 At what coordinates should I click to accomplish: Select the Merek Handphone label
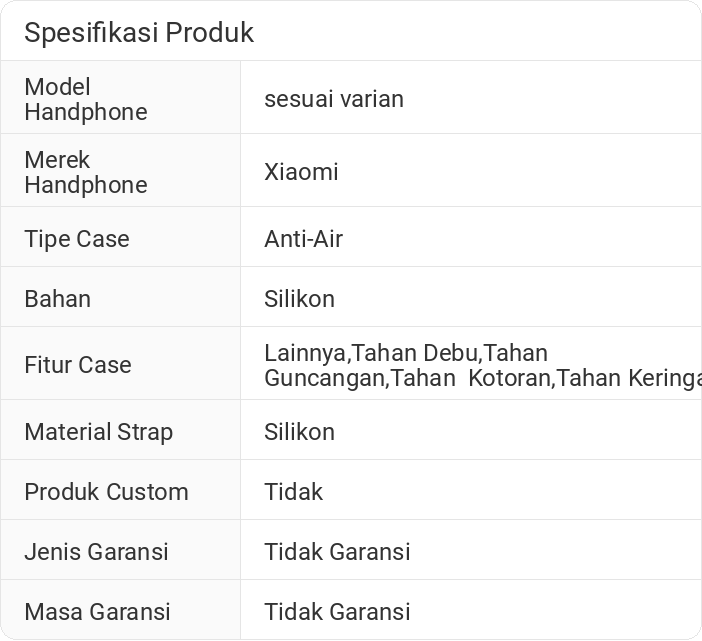[x=86, y=172]
